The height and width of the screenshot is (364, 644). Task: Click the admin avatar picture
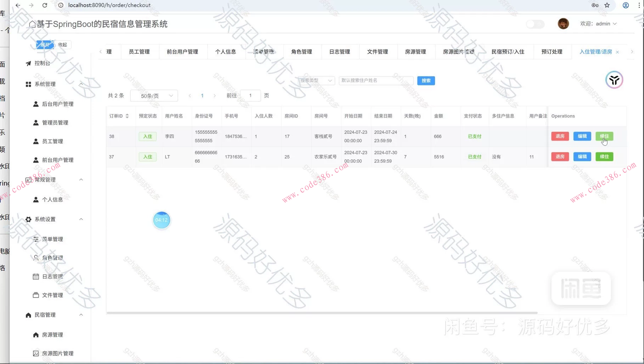(x=563, y=24)
